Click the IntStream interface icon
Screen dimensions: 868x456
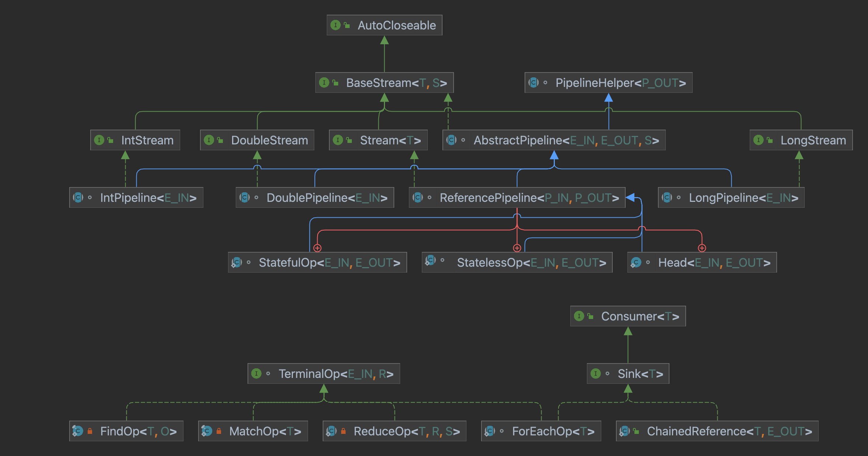99,140
